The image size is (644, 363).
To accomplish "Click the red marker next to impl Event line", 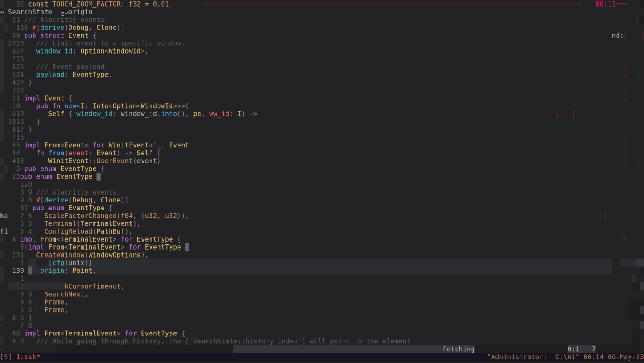I will 625,98.
